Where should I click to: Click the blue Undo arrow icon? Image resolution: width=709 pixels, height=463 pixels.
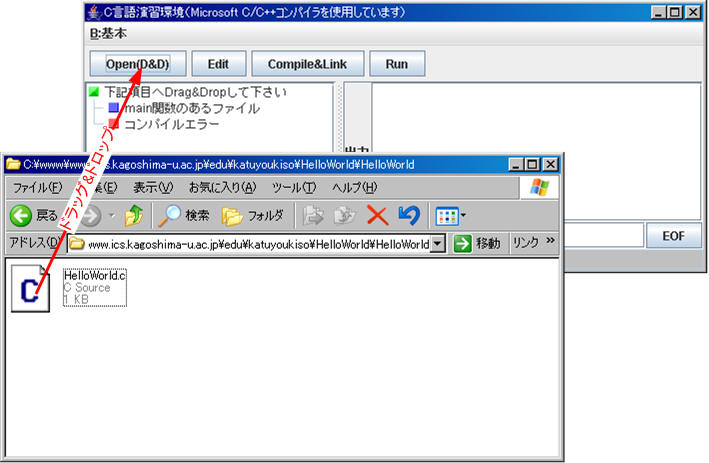point(408,215)
